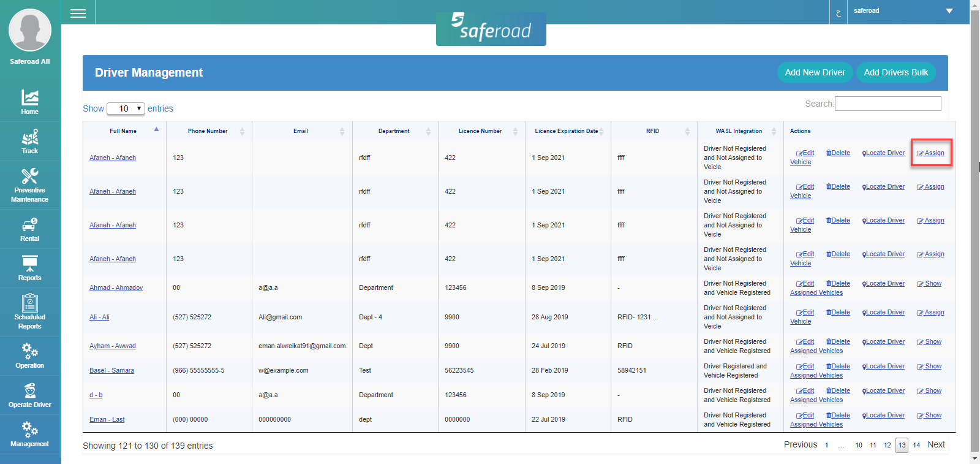Open driver Ahmad - Ahmadov link
Image resolution: width=980 pixels, height=464 pixels.
click(x=116, y=287)
